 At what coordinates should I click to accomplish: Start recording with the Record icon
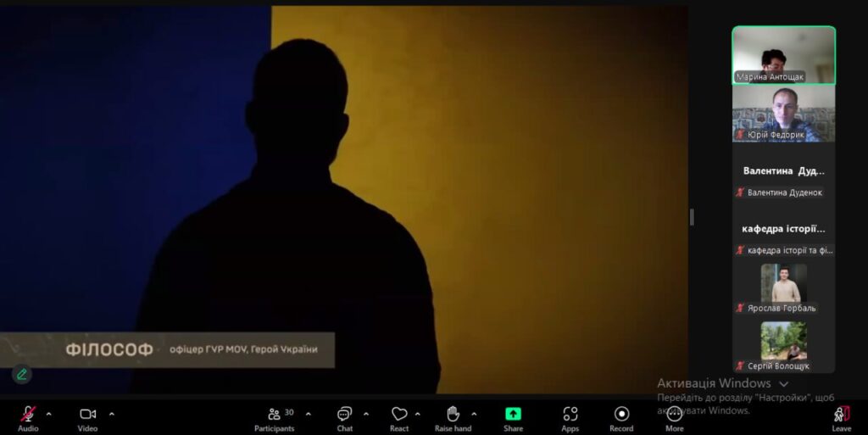pos(621,415)
